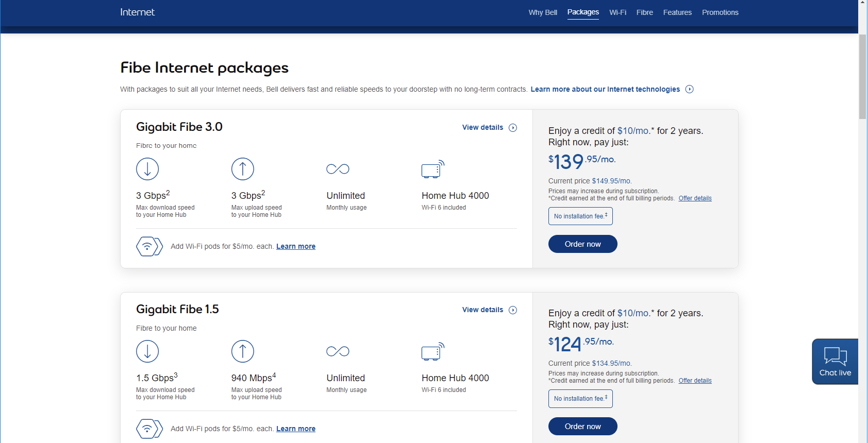Open the Promotions navigation item
868x443 pixels.
[720, 12]
